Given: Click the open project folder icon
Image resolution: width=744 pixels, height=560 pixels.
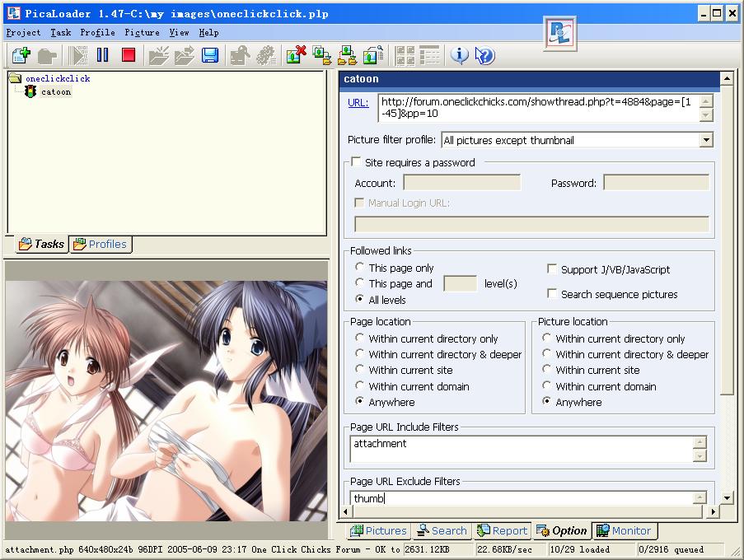Looking at the screenshot, I should (x=157, y=55).
